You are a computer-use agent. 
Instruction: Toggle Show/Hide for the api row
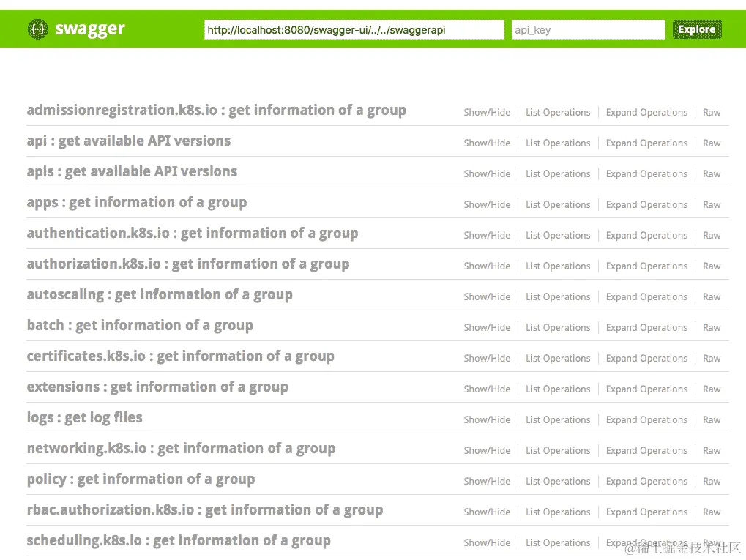click(x=487, y=143)
